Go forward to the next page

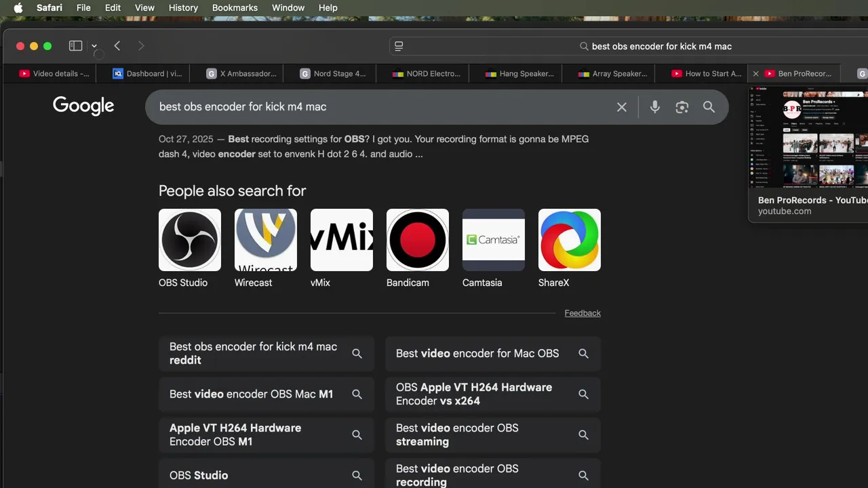[141, 46]
